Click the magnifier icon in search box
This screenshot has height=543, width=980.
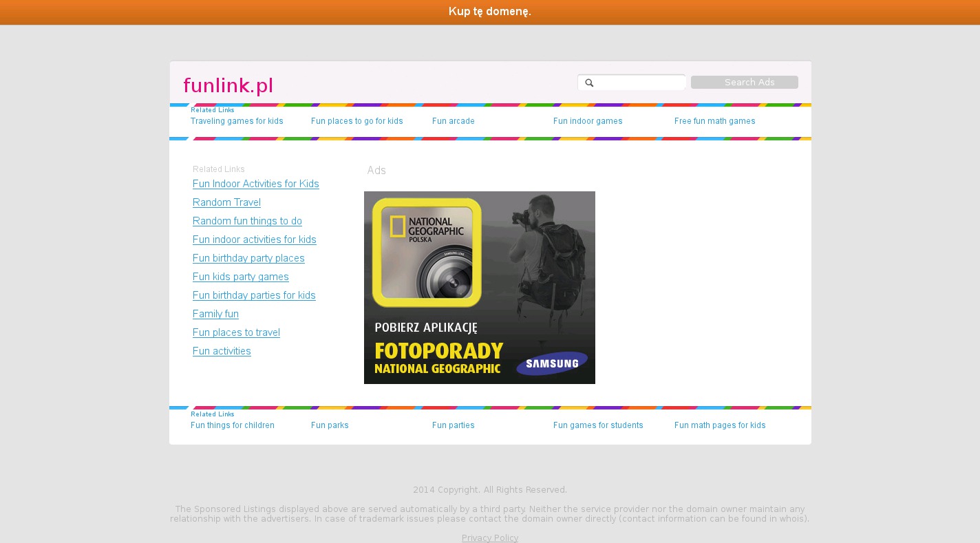[x=589, y=83]
